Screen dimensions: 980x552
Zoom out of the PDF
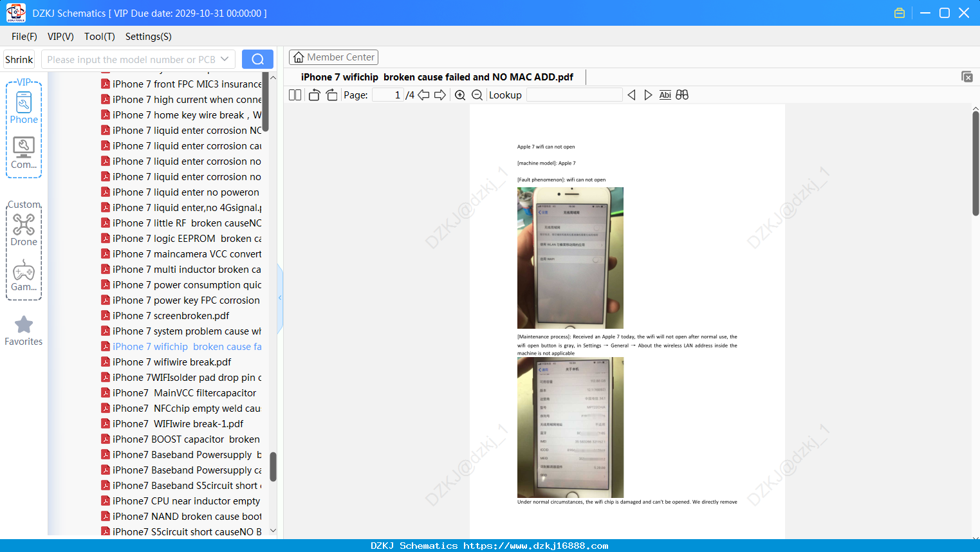477,95
